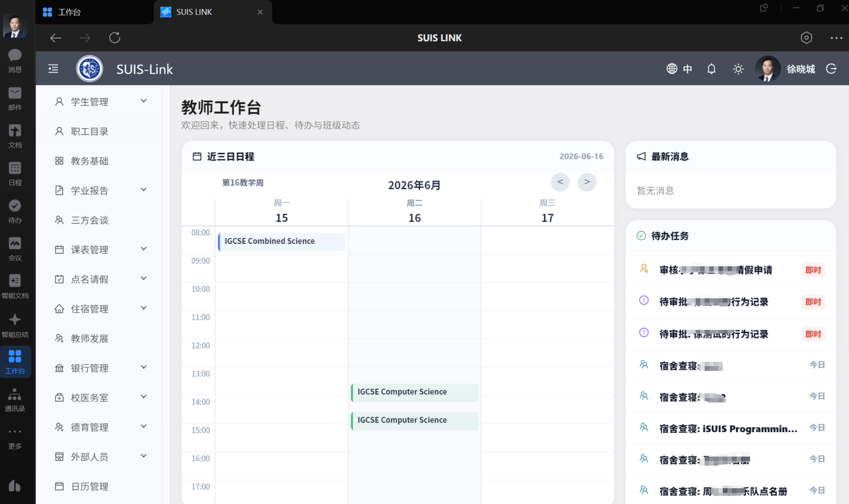849x504 pixels.
Task: Go back with the left arrow
Action: tap(56, 38)
